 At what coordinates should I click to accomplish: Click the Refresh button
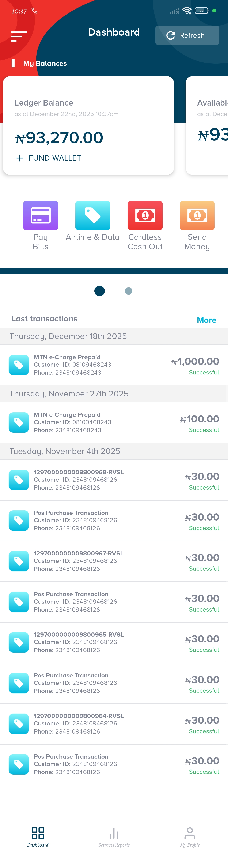click(x=187, y=35)
